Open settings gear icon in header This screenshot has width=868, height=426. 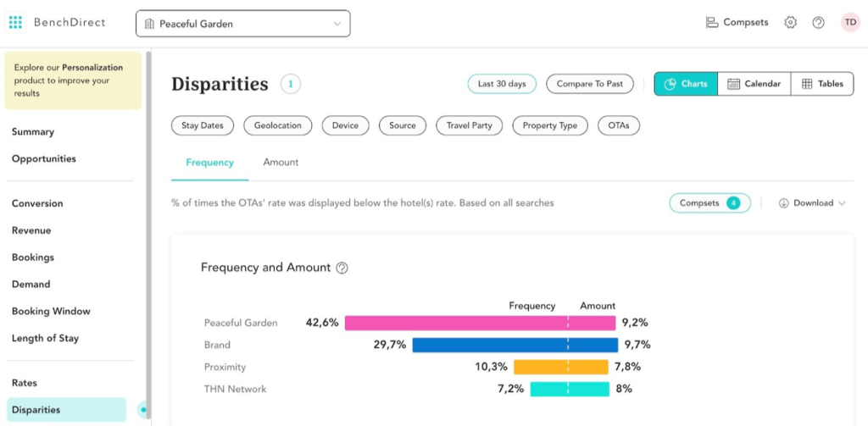tap(790, 23)
